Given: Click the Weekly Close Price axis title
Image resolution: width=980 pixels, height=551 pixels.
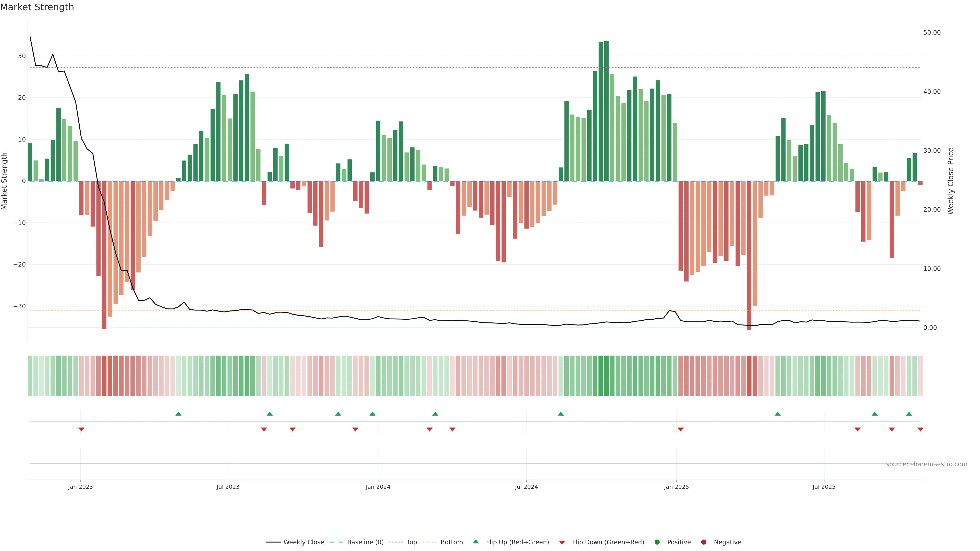Looking at the screenshot, I should coord(951,181).
